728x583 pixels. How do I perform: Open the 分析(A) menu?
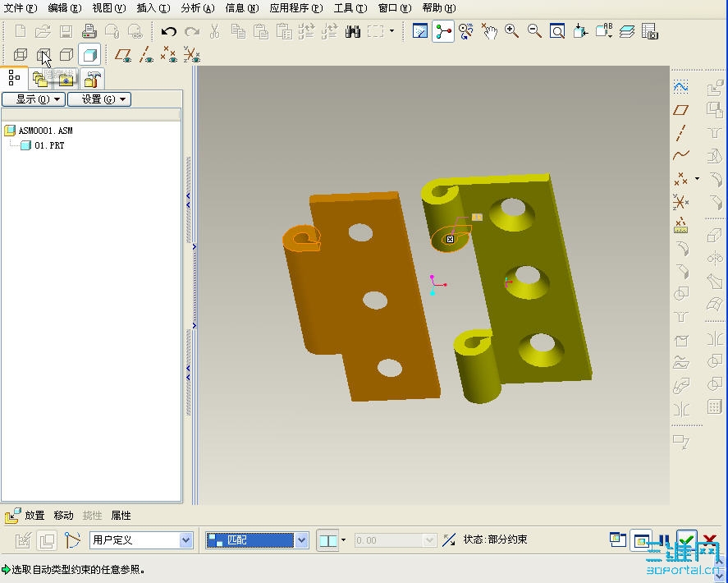point(198,8)
